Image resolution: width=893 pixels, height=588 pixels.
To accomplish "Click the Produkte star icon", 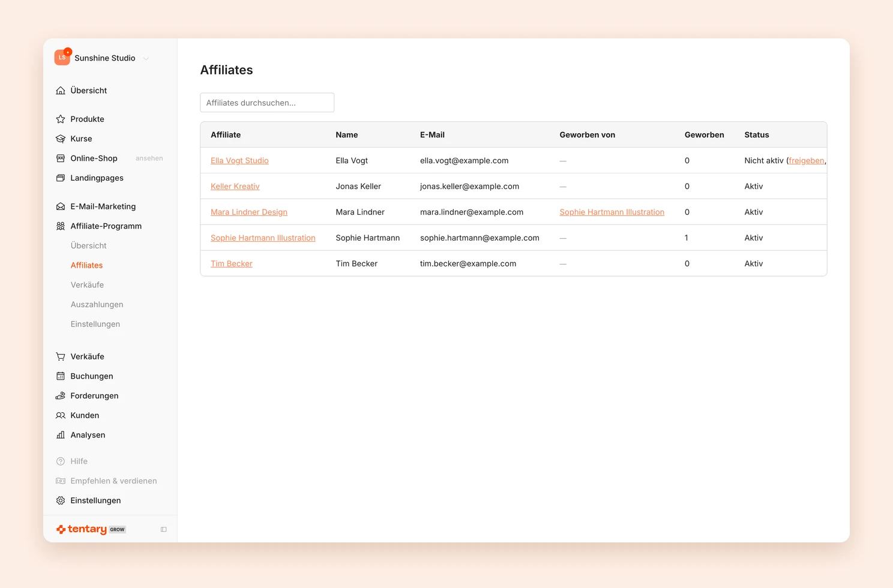I will (61, 119).
